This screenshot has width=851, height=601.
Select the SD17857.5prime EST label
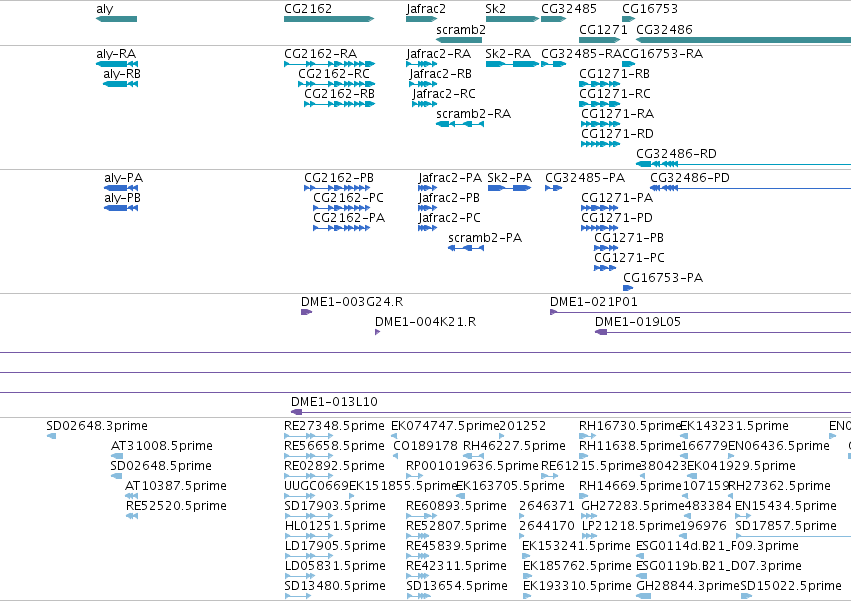pyautogui.click(x=786, y=527)
